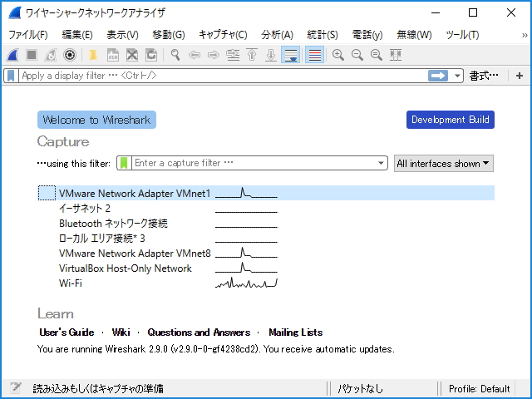Viewport: 532px width, 399px height.
Task: Jump to the first packet icon
Action: coord(252,55)
